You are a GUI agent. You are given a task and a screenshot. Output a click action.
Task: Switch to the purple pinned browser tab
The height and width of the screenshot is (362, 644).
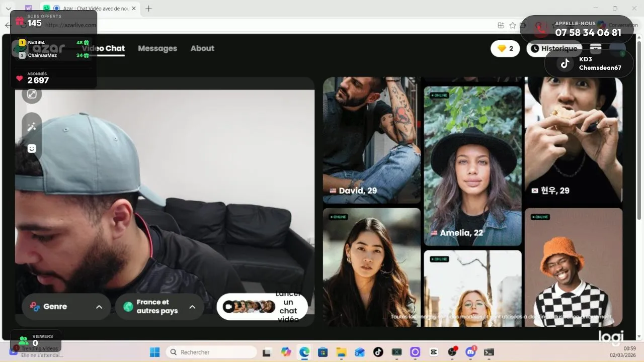[x=28, y=9]
